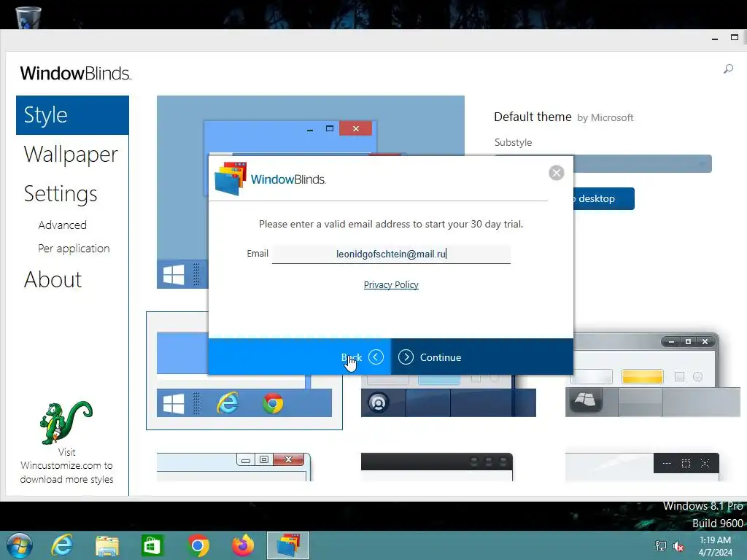The height and width of the screenshot is (560, 747).
Task: Click into the Email input field
Action: pyautogui.click(x=391, y=254)
